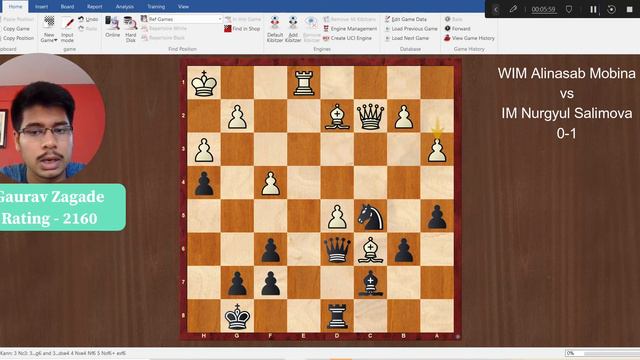Select the white queen on c2
Screen dimensions: 640x360
[370, 116]
